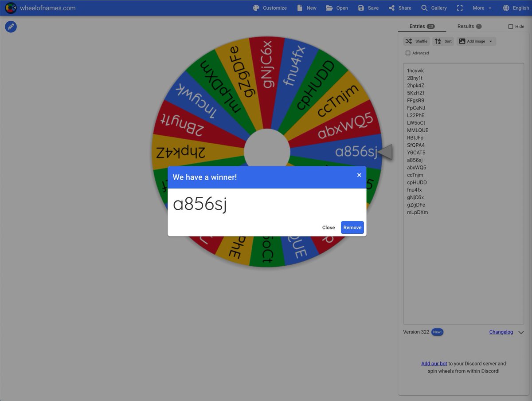Click entry 1ncywk in the list

[x=415, y=71]
